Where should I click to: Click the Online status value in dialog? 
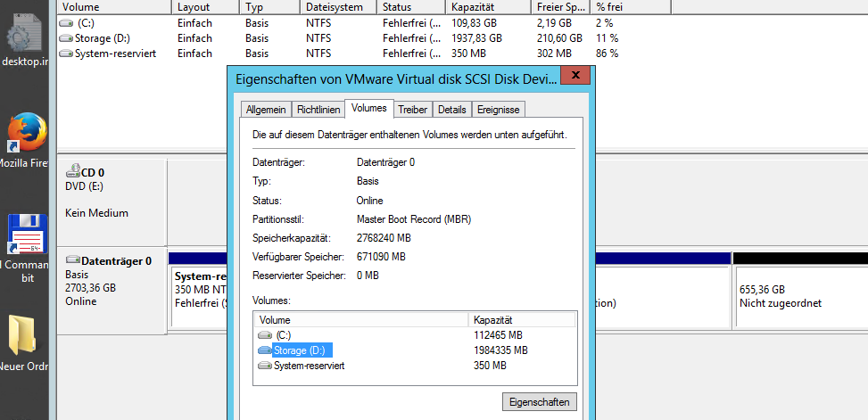(x=370, y=201)
